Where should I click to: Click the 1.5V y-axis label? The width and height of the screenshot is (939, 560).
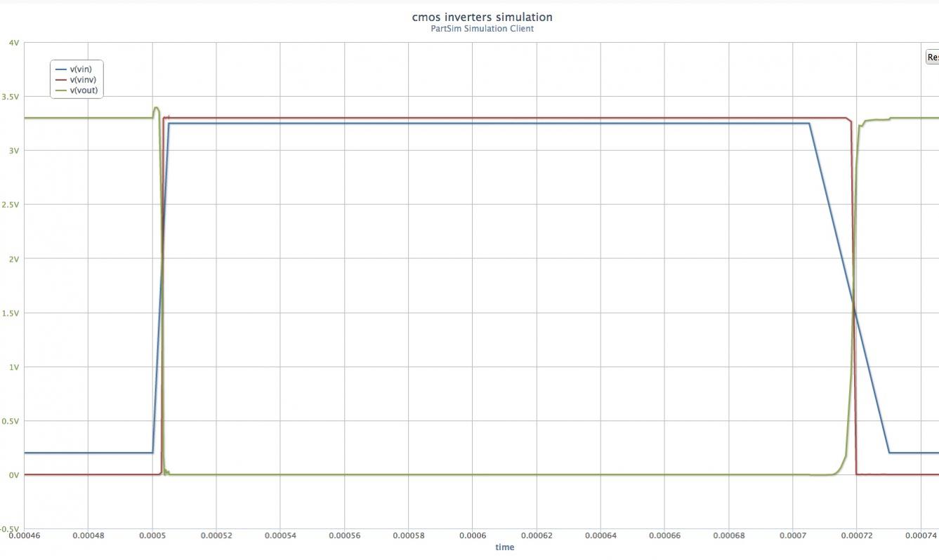coord(11,313)
